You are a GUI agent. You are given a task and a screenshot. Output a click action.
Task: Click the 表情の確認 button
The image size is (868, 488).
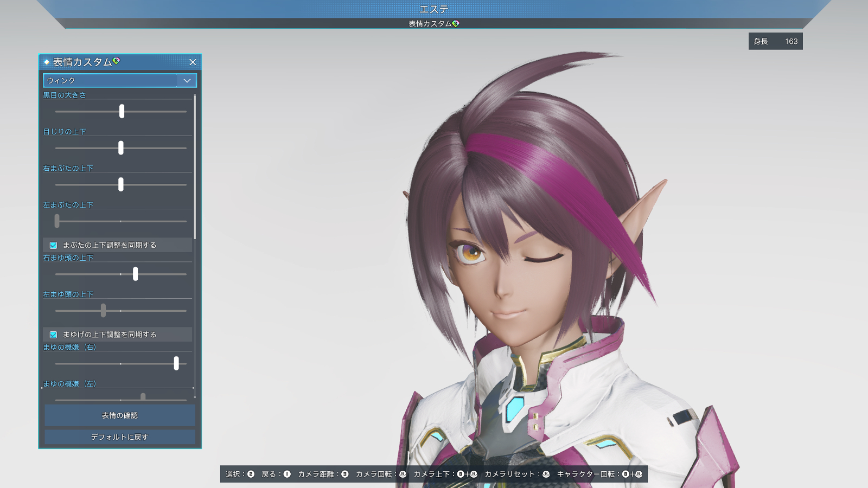click(120, 415)
